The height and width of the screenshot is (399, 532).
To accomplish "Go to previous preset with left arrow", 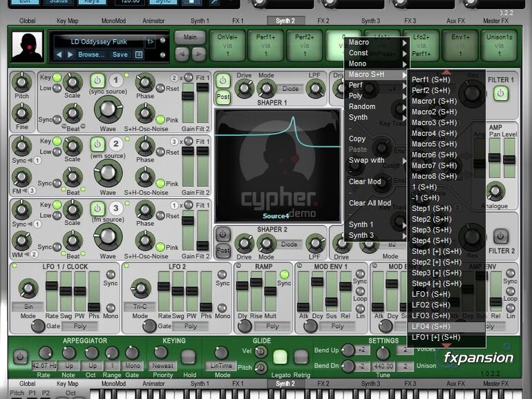I will point(59,55).
